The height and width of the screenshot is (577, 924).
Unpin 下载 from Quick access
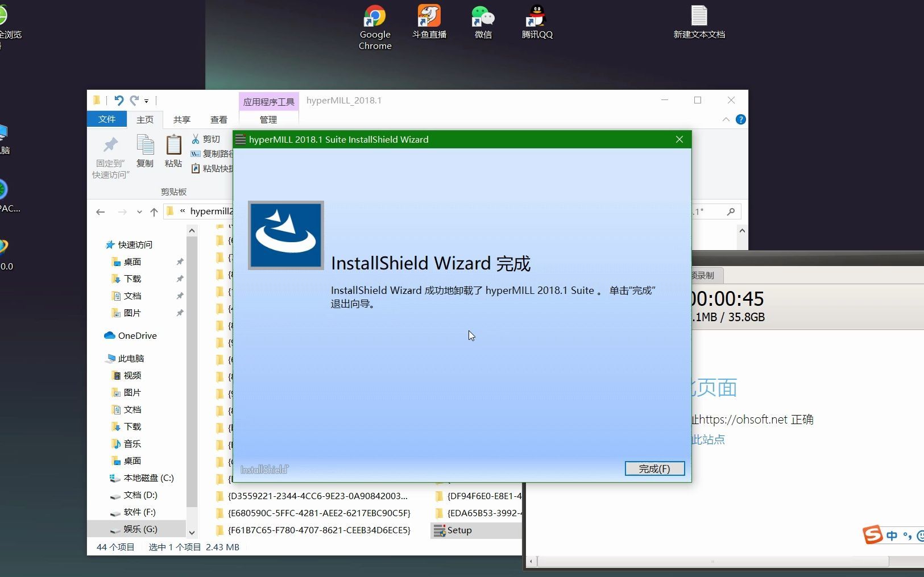[179, 279]
